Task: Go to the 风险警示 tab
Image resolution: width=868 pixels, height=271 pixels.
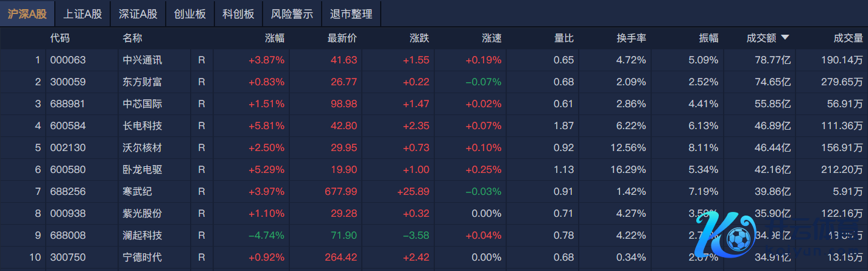Action: click(292, 14)
